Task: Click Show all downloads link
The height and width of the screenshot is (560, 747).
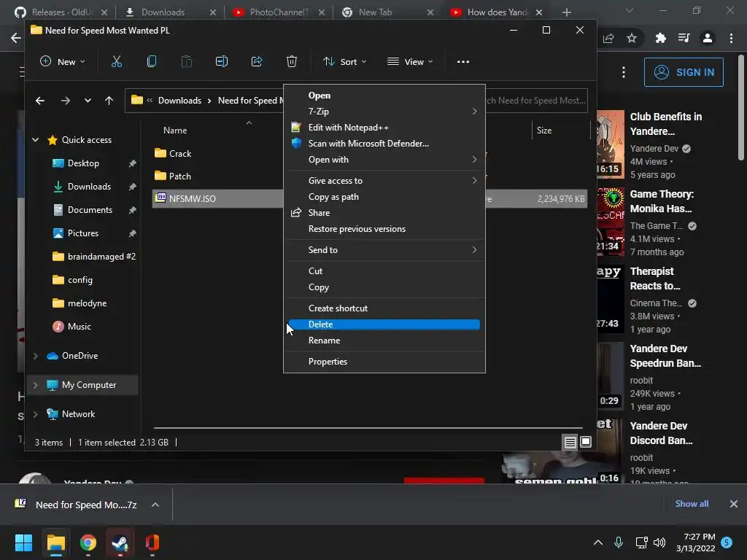Action: [x=692, y=504]
